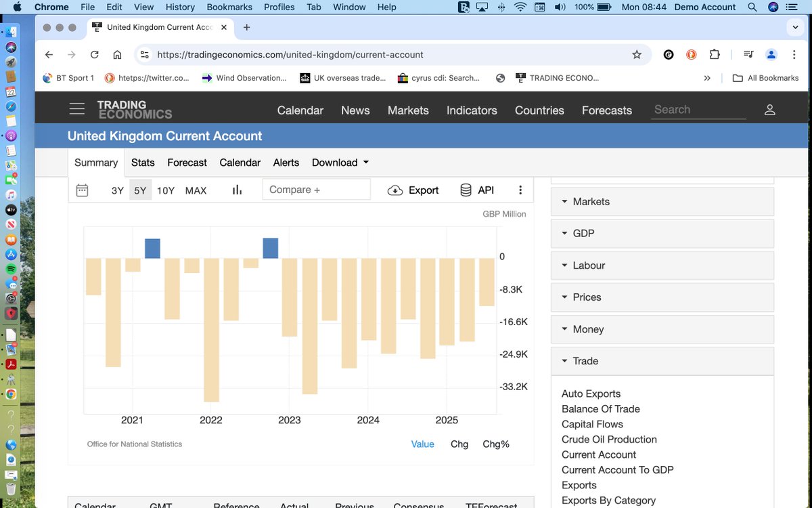Change chart type with bar chart icon
The image size is (812, 508).
pyautogui.click(x=237, y=190)
